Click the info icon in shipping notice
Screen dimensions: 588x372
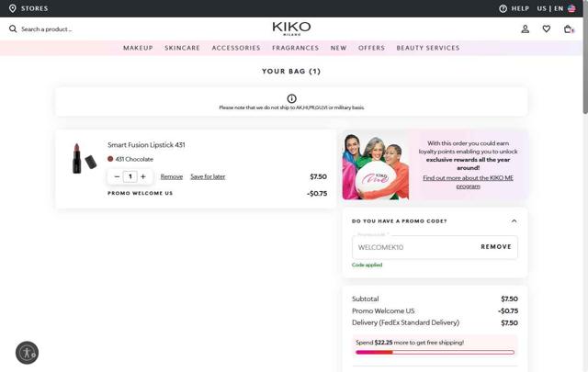tap(291, 98)
